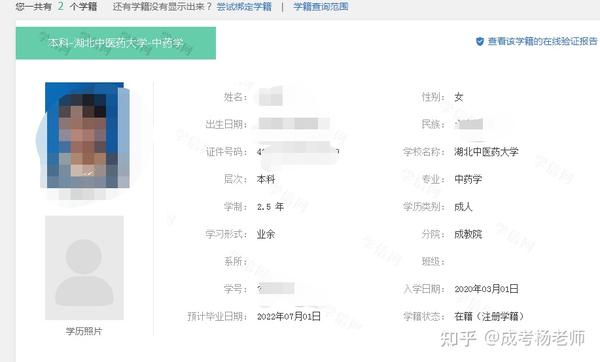Image resolution: width=600 pixels, height=362 pixels.
Task: Click the school name value 湖北中医药大学
Action: (x=486, y=152)
